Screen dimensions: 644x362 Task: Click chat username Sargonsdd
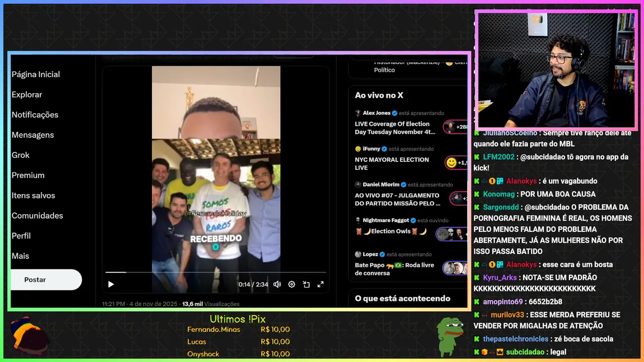click(x=501, y=207)
